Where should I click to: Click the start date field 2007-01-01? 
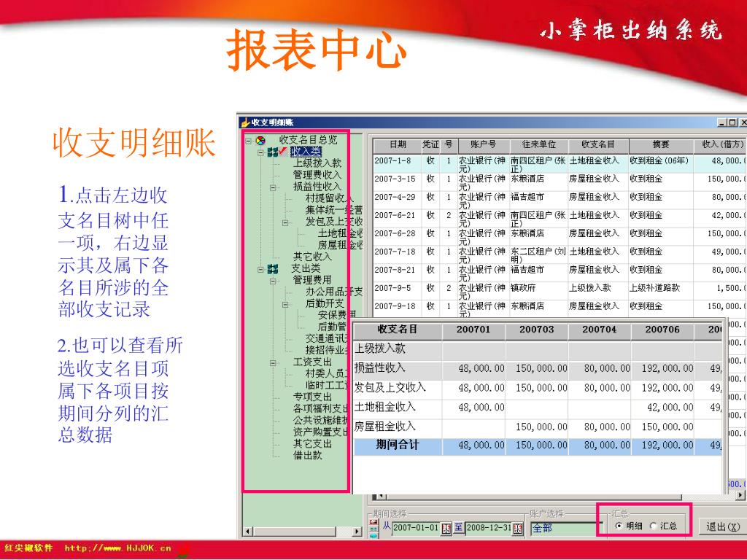pyautogui.click(x=415, y=528)
